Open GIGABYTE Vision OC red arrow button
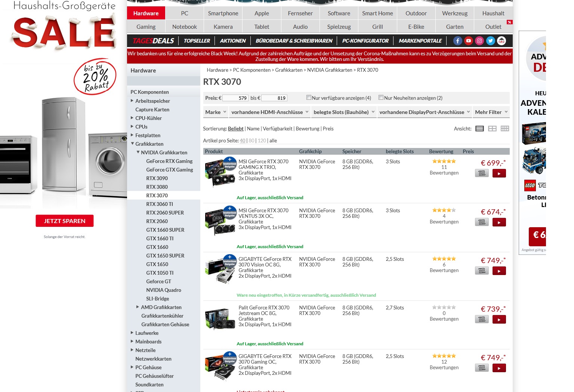574x392 pixels. click(x=499, y=271)
